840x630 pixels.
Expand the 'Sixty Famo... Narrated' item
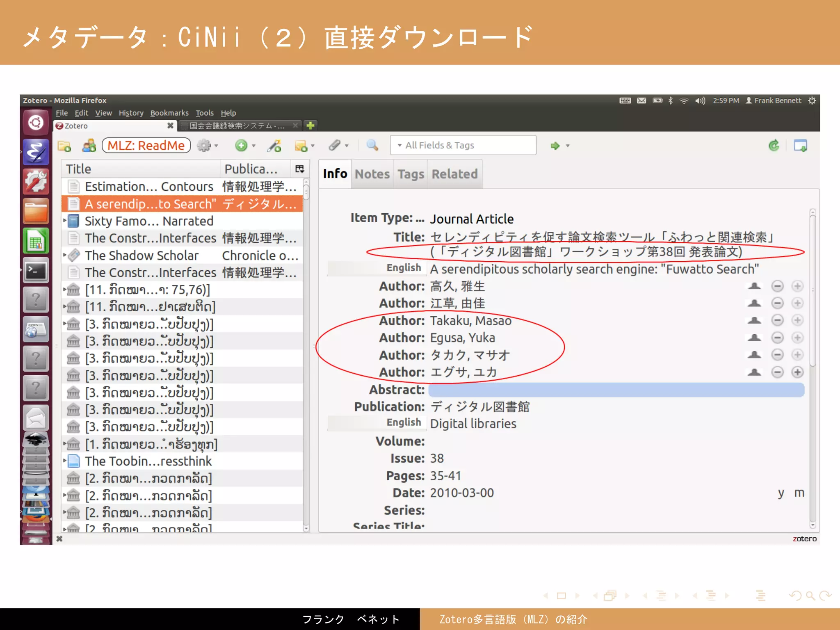(x=65, y=221)
